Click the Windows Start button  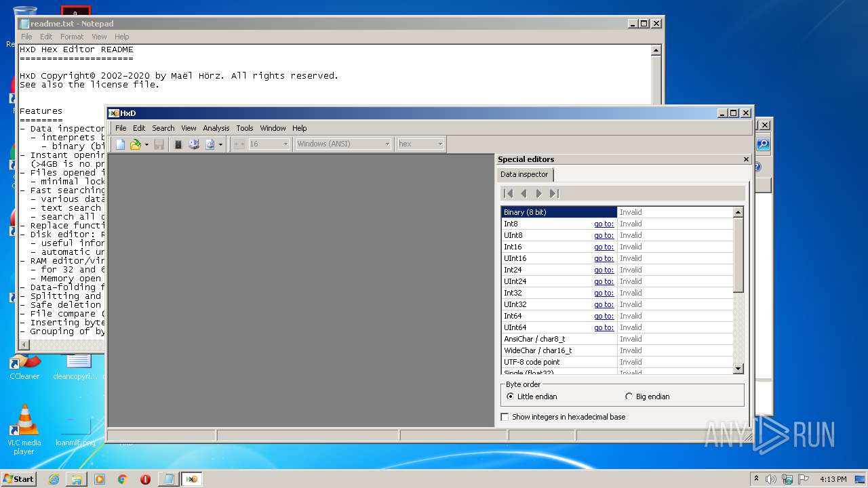[x=18, y=479]
